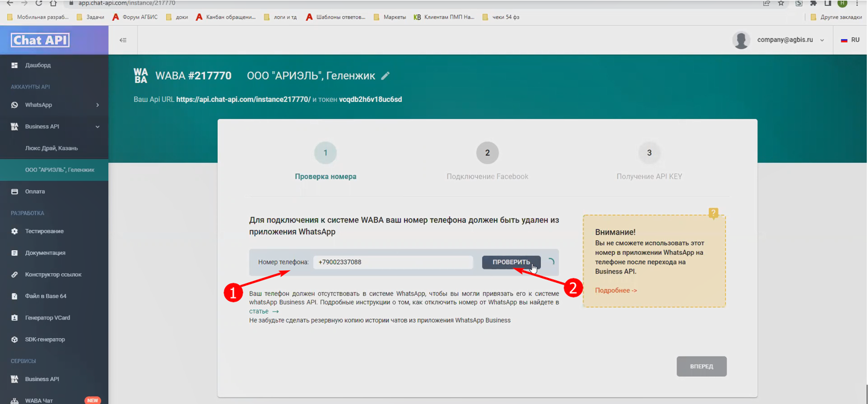Click the Документация book icon
The height and width of the screenshot is (404, 868).
pos(14,253)
